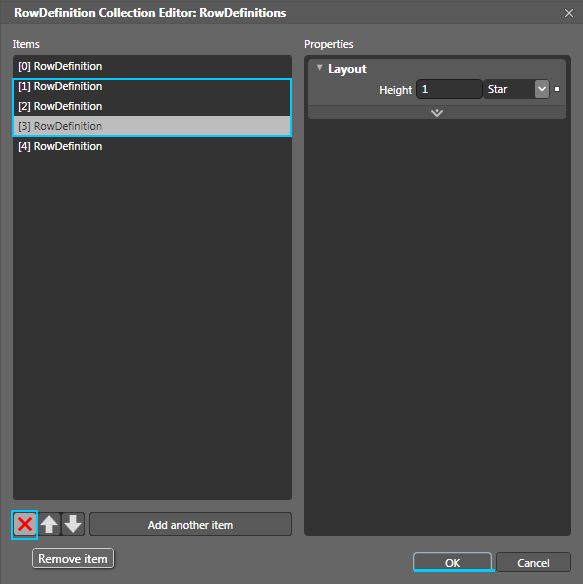Click the Height value input field

(449, 89)
